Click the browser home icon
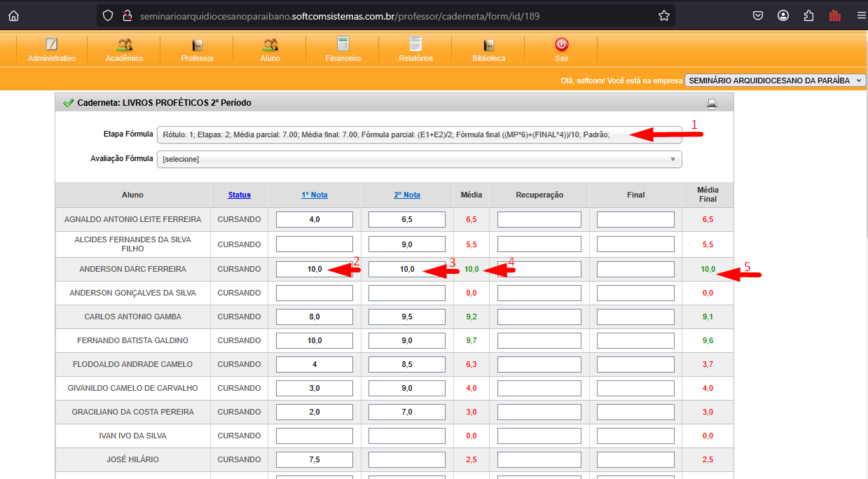The image size is (868, 479). click(x=13, y=15)
